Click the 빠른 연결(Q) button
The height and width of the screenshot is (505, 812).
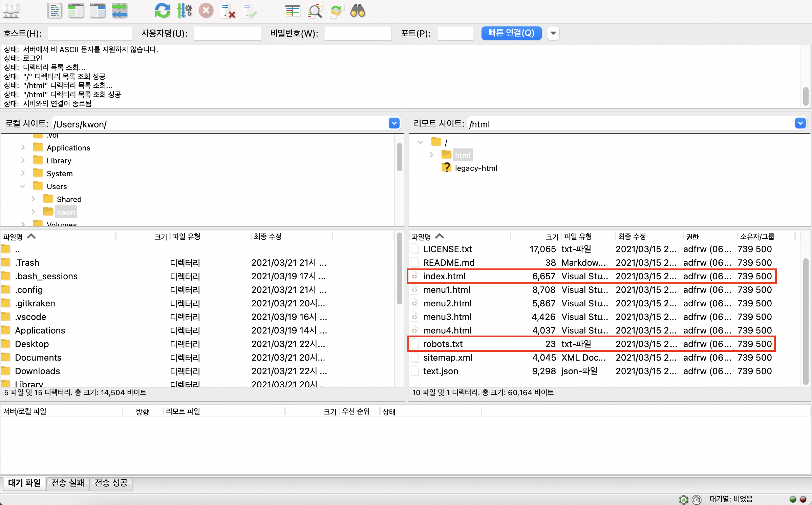[511, 33]
